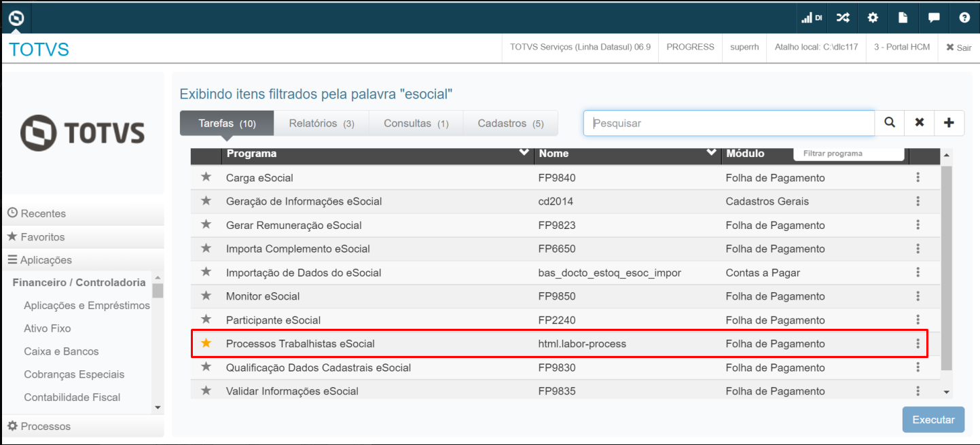The height and width of the screenshot is (445, 980).
Task: Open the three-dot menu for Processos Trabalhistas eSocial
Action: [x=918, y=344]
